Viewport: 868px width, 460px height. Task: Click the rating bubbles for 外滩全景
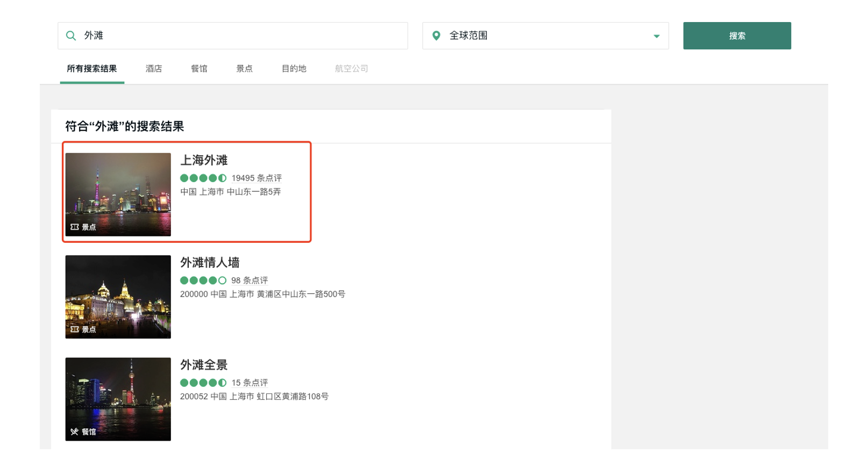(203, 383)
